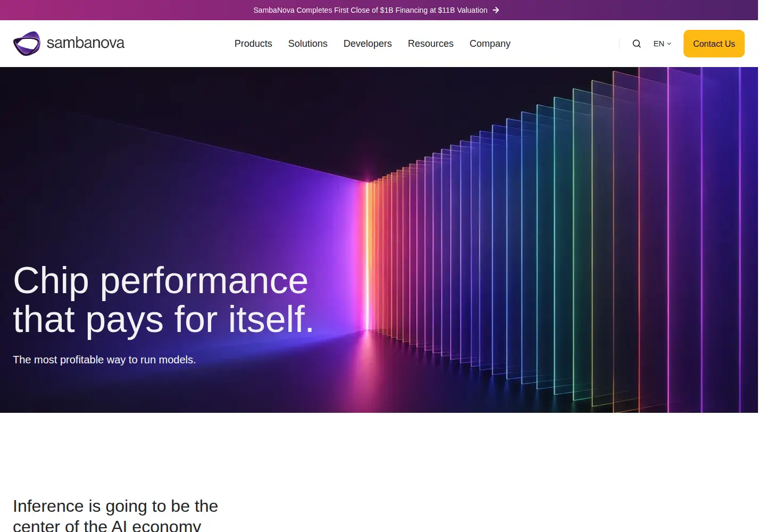Click the 'Chip performance that pays for itself.' headline
Screen dimensions: 766x532
pos(163,300)
